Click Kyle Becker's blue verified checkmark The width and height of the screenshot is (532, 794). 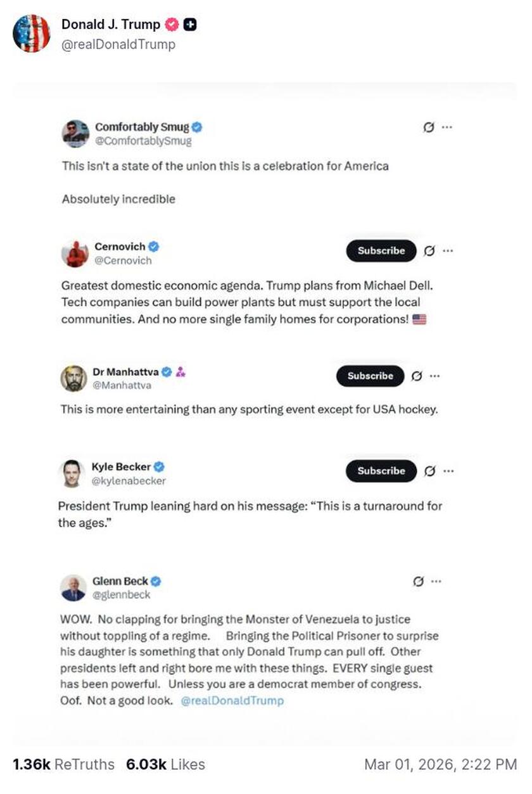point(160,467)
